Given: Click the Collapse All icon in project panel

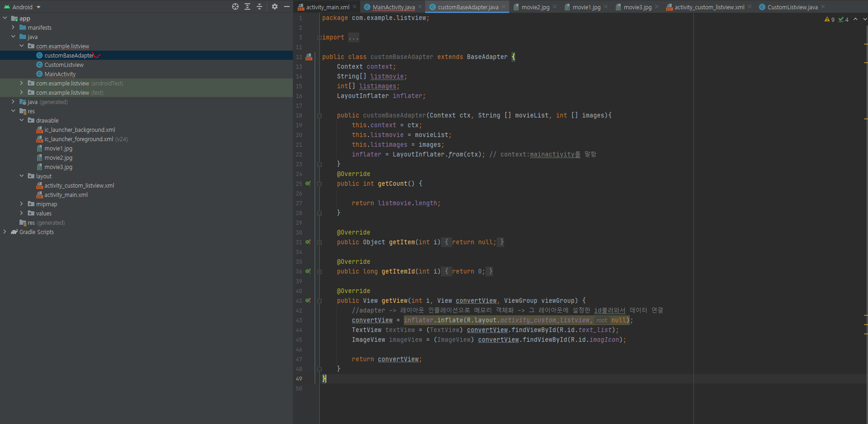Looking at the screenshot, I should point(259,7).
